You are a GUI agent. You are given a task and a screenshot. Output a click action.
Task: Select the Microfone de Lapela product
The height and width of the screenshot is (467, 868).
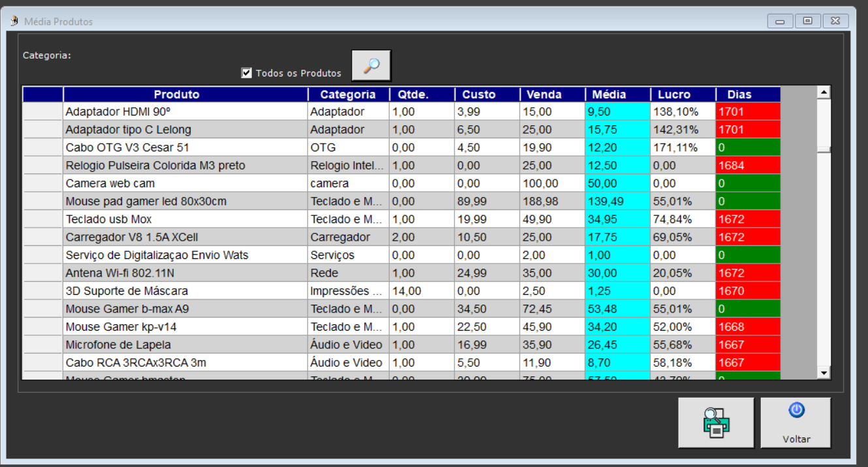pyautogui.click(x=117, y=344)
